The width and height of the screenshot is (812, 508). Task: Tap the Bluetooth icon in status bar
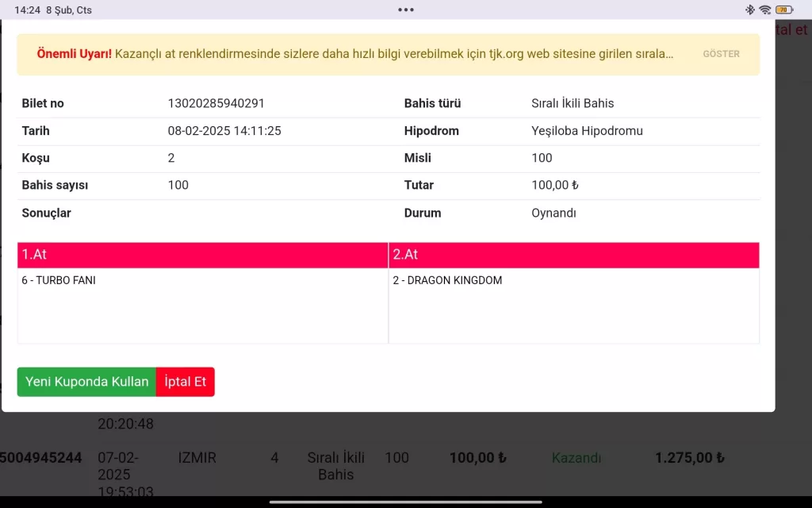click(x=750, y=10)
